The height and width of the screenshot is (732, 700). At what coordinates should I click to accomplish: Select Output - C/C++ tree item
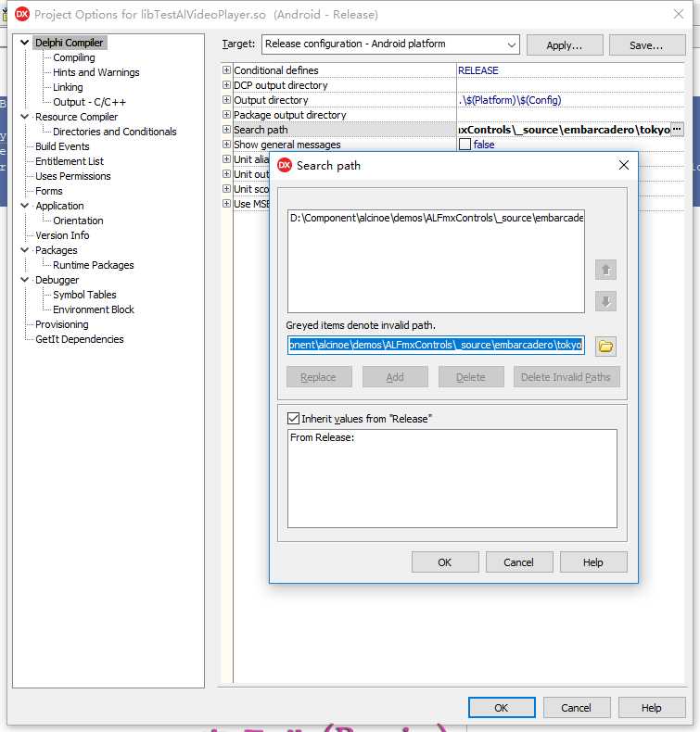point(89,102)
